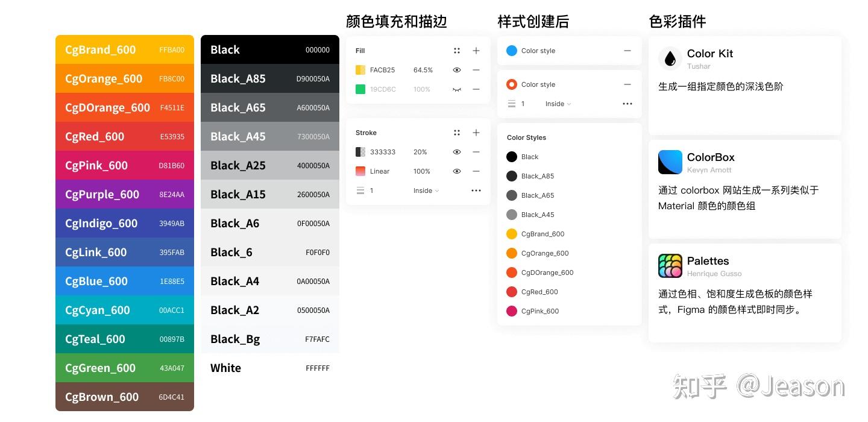
Task: Open more options under the orange Color style
Action: click(x=627, y=104)
